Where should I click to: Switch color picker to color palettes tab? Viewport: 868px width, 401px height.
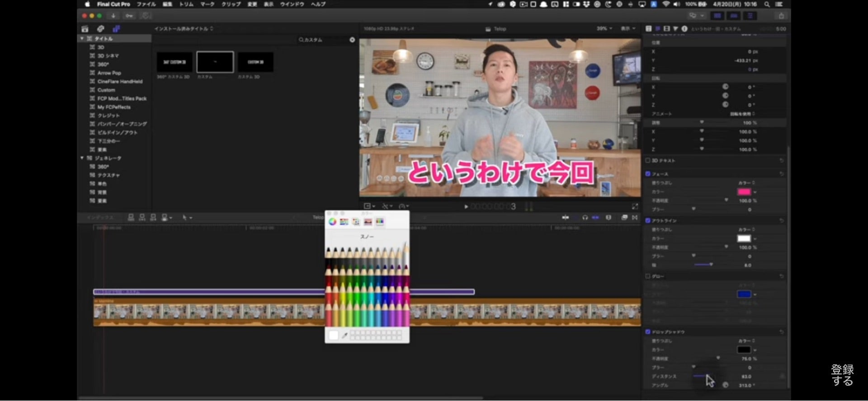click(356, 222)
